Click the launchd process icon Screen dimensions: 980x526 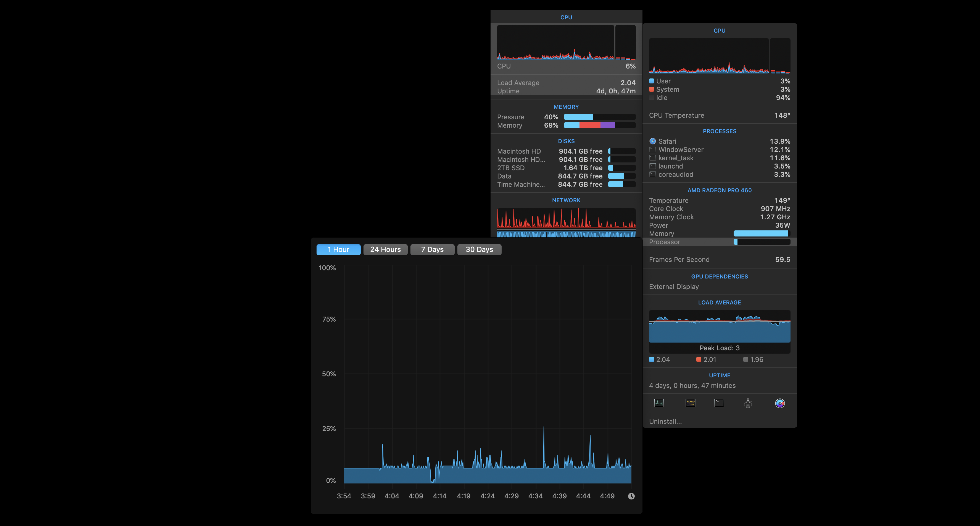652,166
